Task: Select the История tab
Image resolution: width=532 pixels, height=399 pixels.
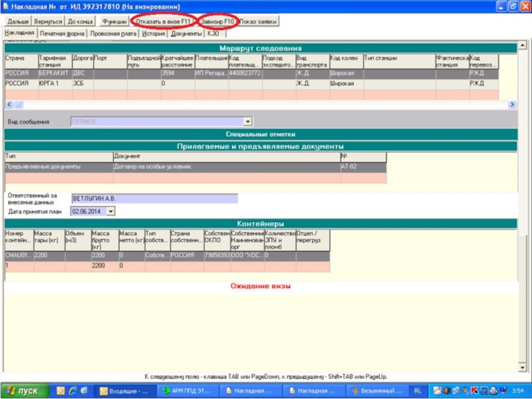Action: coord(153,33)
